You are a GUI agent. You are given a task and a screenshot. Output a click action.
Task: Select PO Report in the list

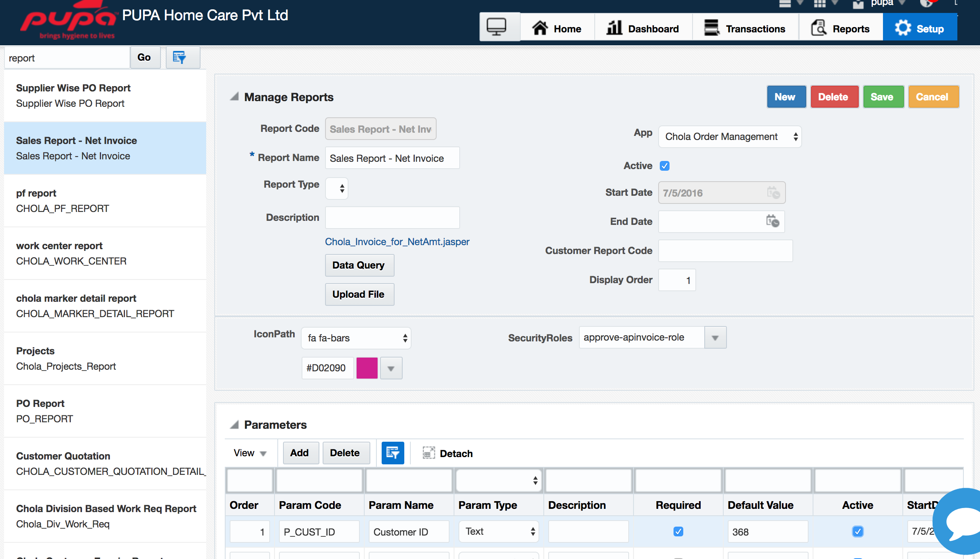pyautogui.click(x=105, y=411)
